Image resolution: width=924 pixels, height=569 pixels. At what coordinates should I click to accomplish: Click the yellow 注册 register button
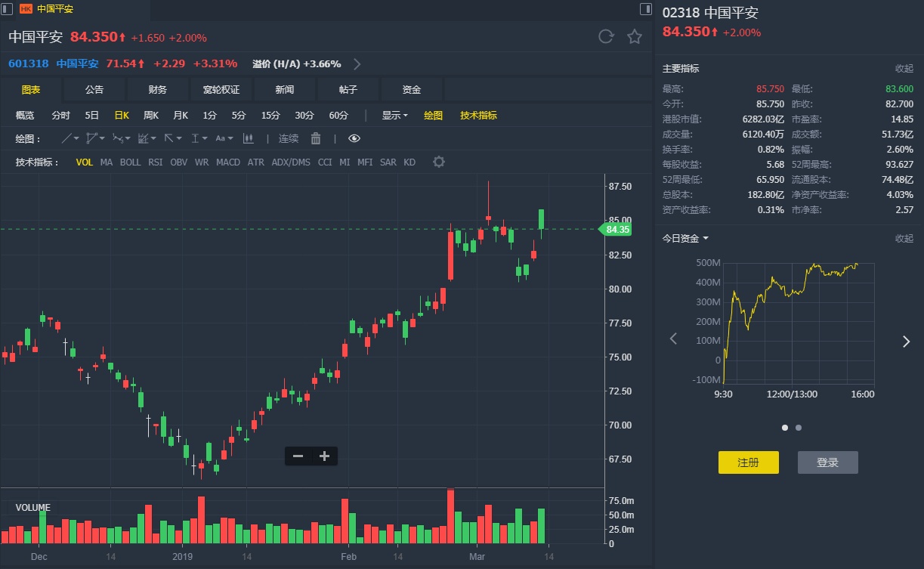pyautogui.click(x=748, y=462)
